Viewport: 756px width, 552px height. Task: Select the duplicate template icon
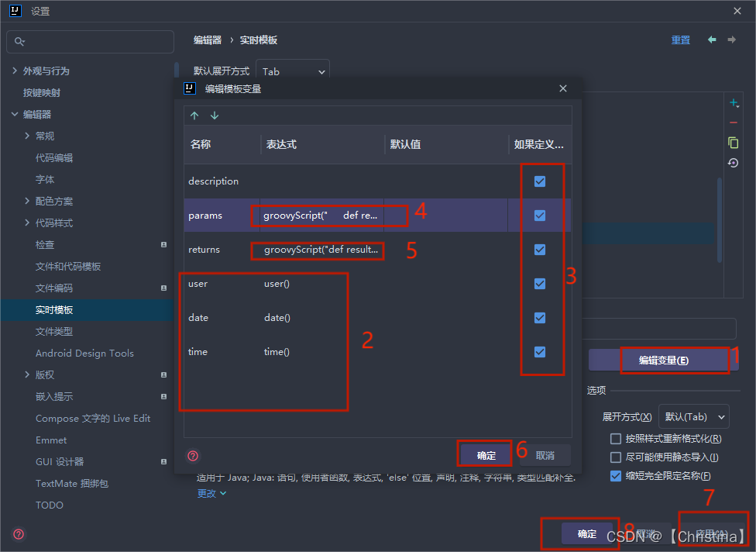[x=734, y=143]
